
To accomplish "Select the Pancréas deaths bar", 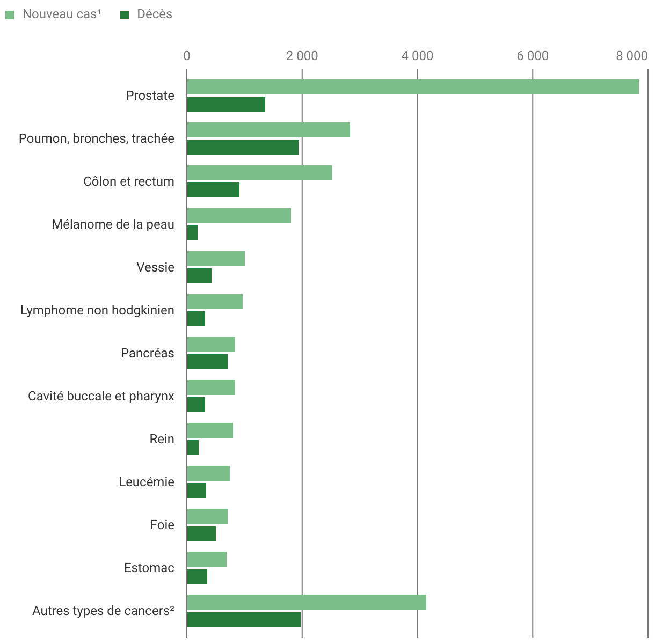I will click(207, 362).
